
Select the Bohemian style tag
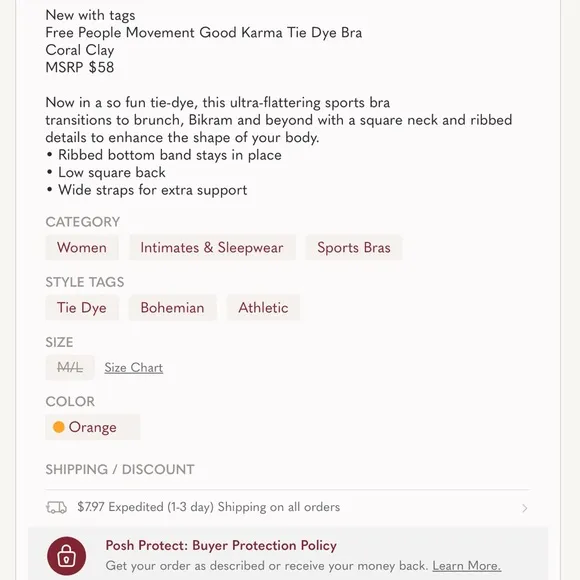point(172,307)
